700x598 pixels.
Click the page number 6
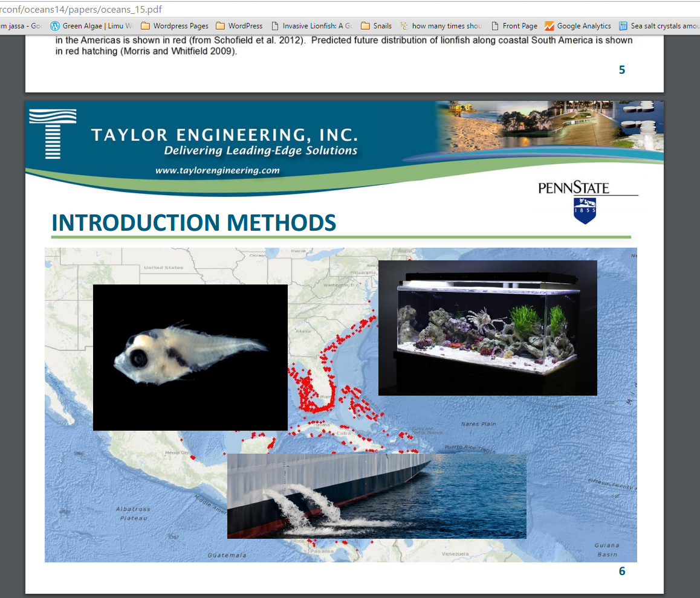click(x=622, y=571)
